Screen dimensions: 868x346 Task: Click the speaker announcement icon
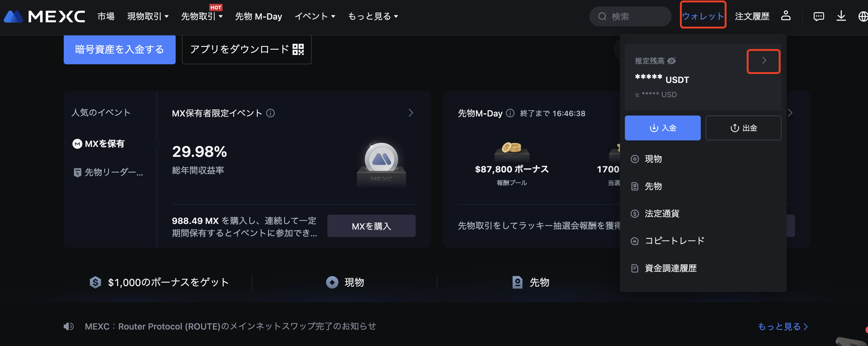click(69, 326)
